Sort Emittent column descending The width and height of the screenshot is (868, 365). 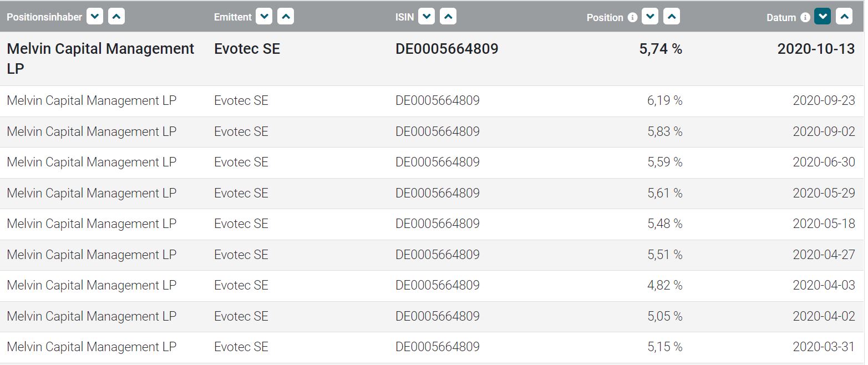point(264,17)
